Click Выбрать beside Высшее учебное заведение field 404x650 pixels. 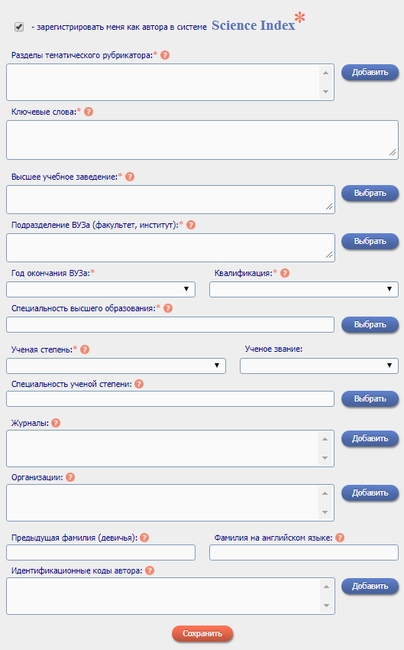point(370,193)
